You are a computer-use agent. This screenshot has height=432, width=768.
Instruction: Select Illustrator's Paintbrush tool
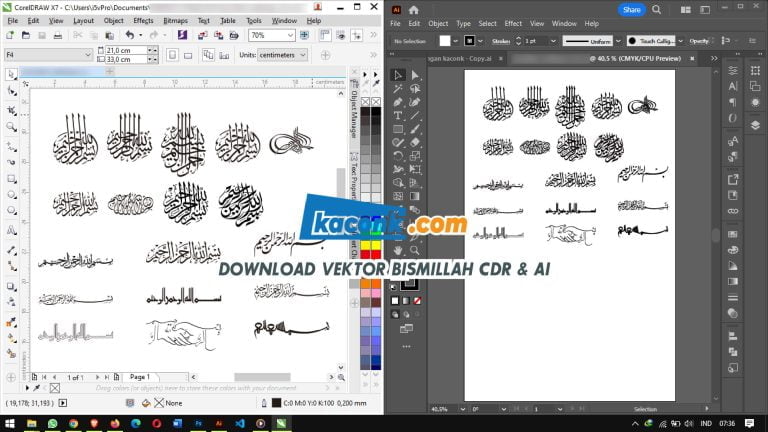tap(415, 129)
